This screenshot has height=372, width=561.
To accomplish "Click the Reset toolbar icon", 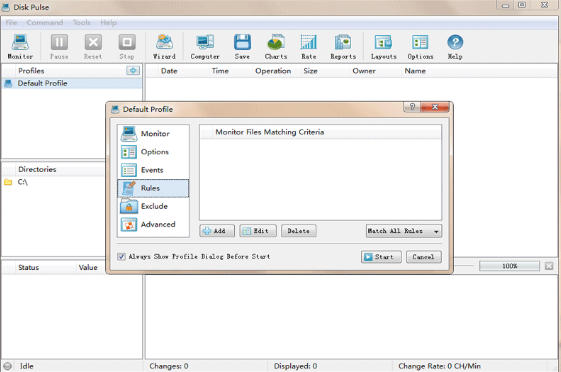I will click(93, 46).
